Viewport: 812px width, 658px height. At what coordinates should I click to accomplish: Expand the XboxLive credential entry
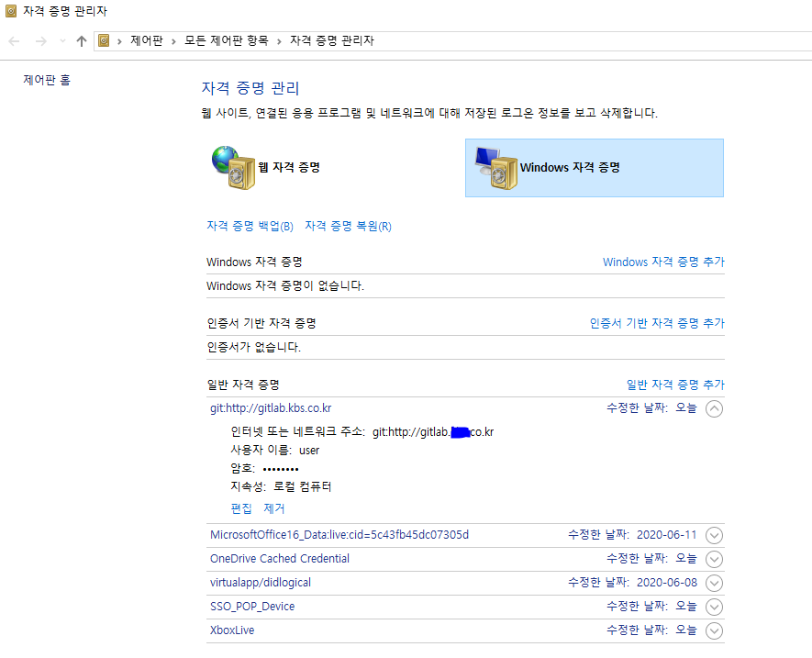[714, 630]
